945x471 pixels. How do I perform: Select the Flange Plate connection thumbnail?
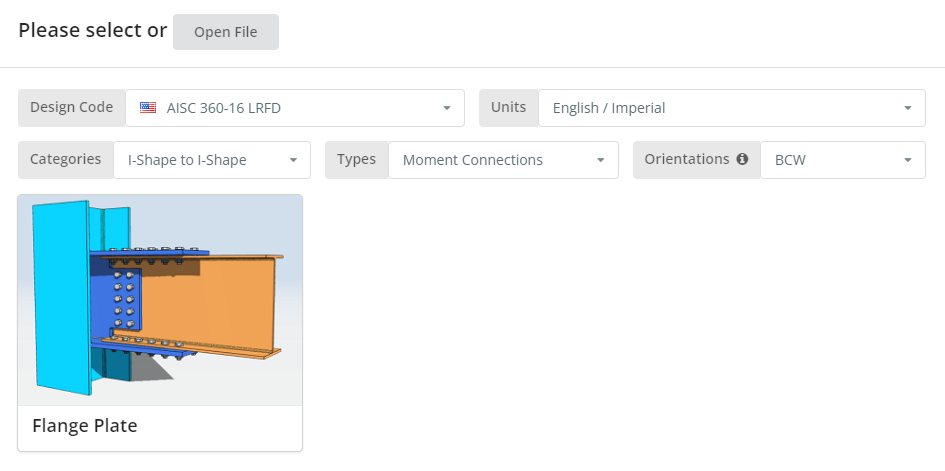[x=160, y=300]
